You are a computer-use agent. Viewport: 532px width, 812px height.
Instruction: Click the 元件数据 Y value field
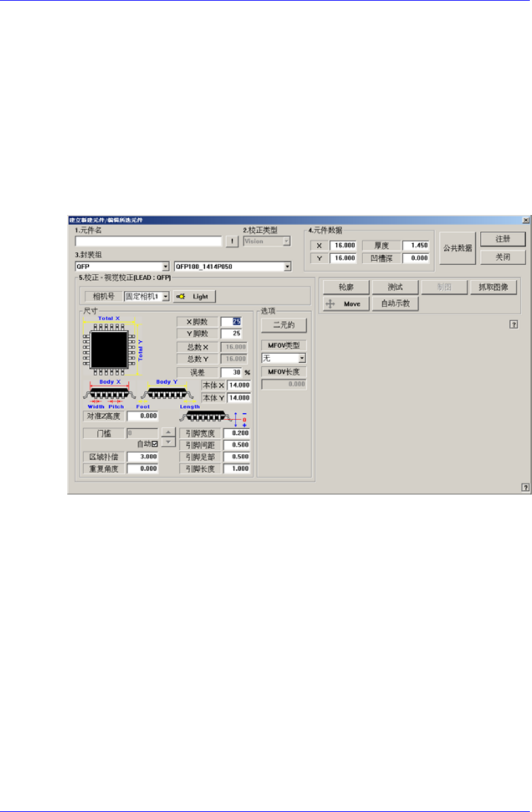click(343, 258)
